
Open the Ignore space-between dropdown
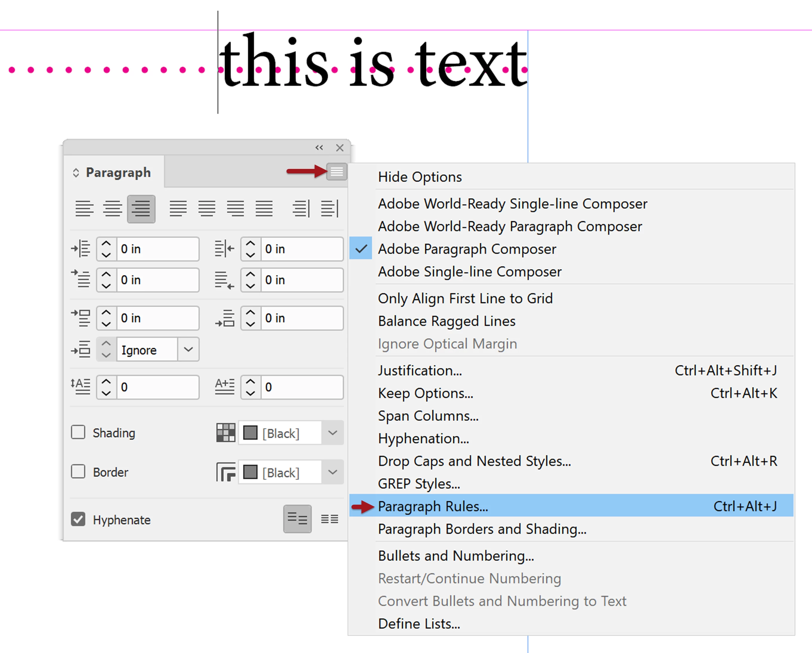(188, 349)
